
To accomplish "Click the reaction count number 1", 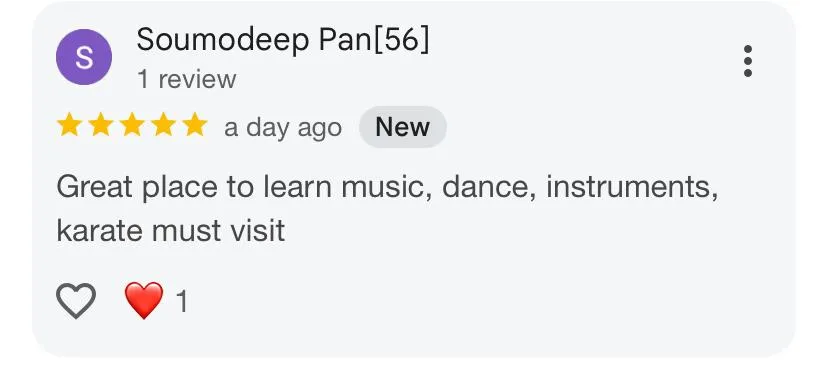I will 181,302.
